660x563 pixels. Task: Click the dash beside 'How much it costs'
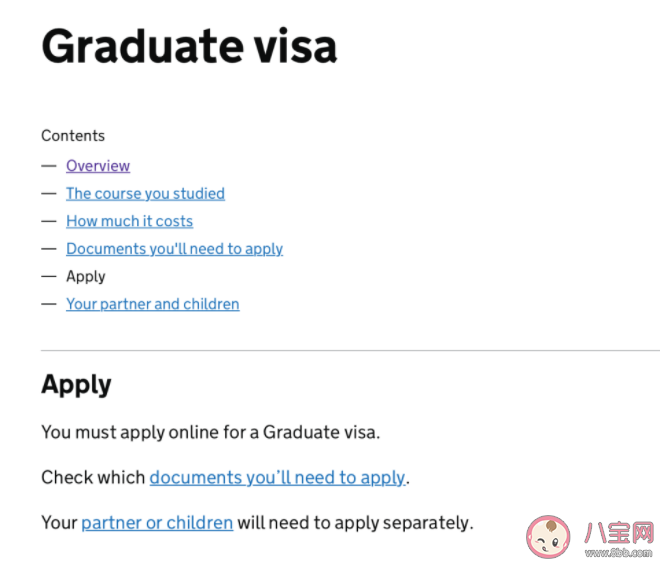pos(49,221)
